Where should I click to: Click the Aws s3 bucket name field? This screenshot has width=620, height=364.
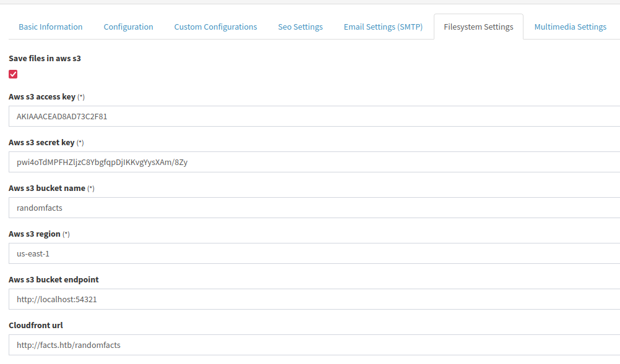314,208
